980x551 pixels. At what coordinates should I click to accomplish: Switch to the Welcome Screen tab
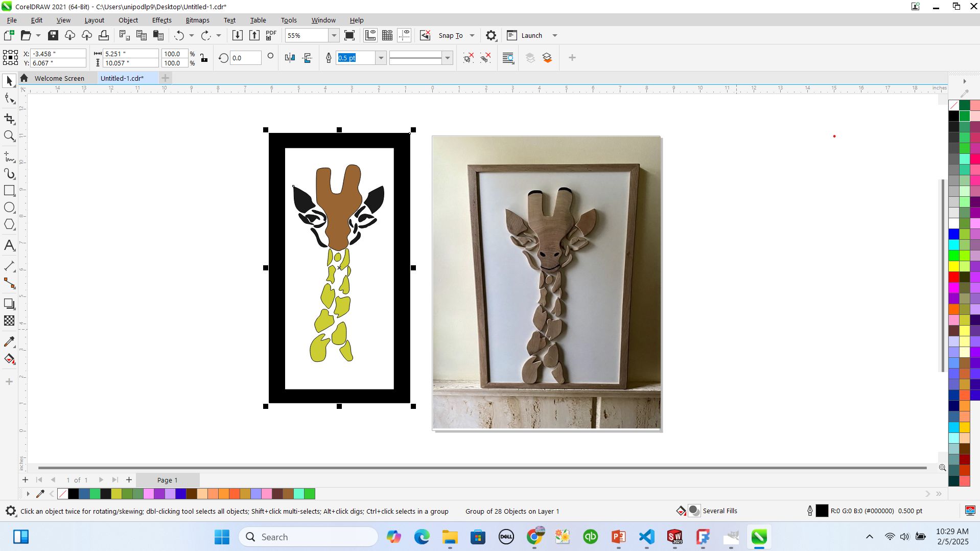pos(59,78)
